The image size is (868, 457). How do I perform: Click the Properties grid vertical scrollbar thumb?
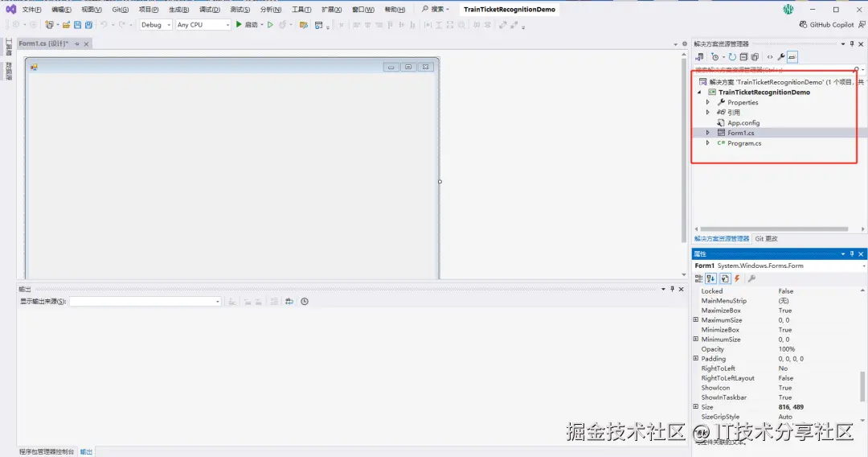pos(862,386)
